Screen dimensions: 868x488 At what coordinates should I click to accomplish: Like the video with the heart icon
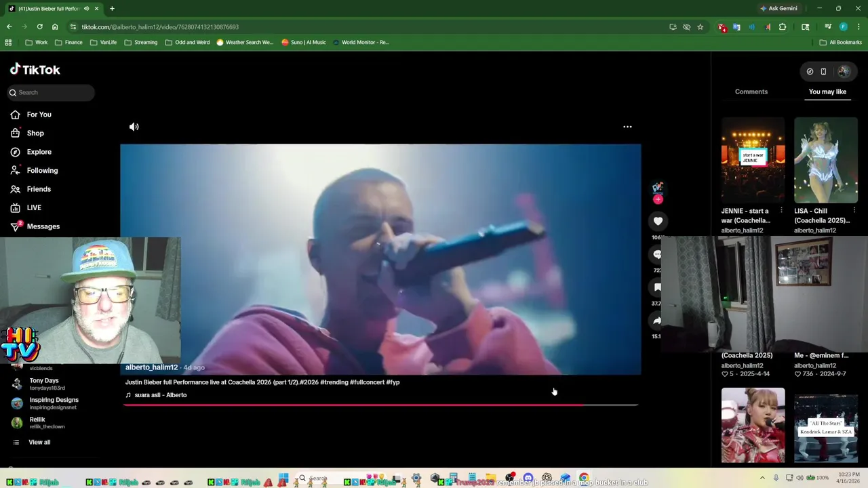[658, 221]
